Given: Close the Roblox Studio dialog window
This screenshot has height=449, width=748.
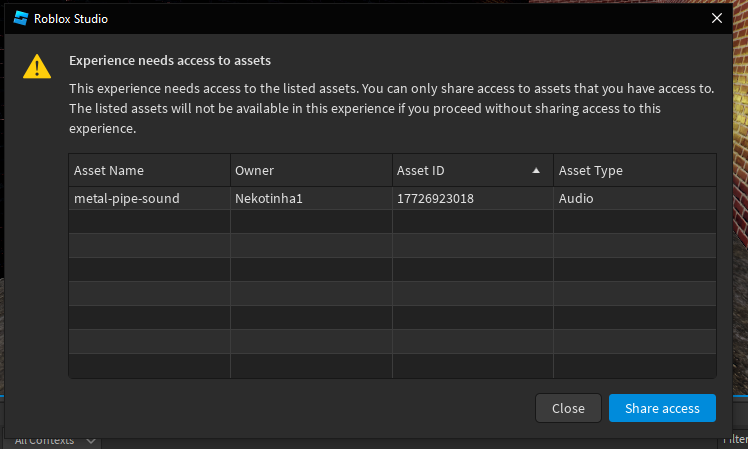Looking at the screenshot, I should (717, 18).
